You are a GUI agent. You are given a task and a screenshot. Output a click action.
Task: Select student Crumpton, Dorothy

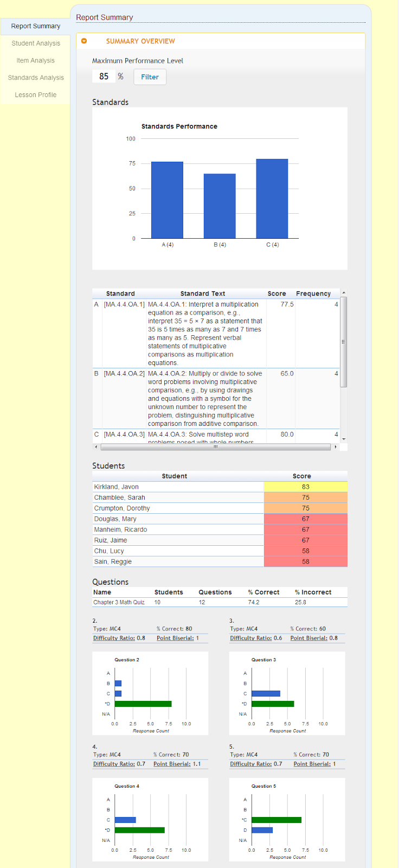178,508
